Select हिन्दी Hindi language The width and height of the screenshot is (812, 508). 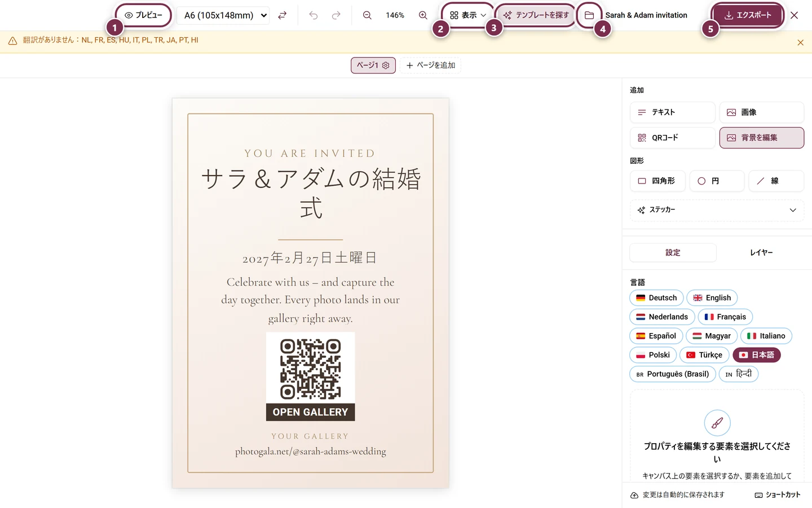point(739,374)
